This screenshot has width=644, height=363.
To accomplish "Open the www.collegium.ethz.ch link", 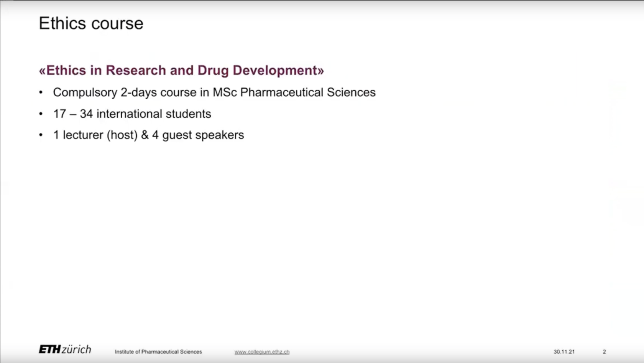I will point(262,352).
